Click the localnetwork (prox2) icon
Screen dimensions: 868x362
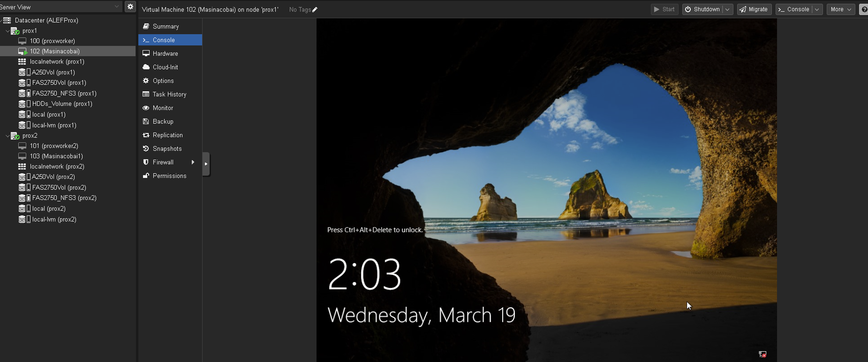[x=22, y=167]
